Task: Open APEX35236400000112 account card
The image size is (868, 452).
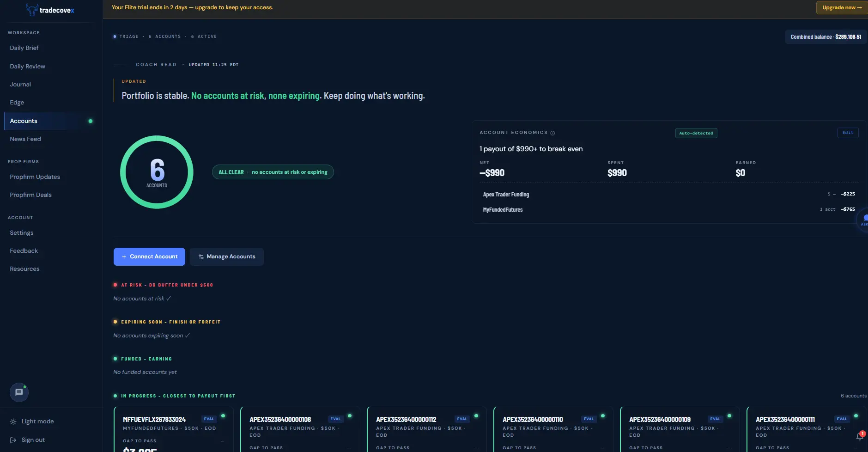Action: (x=427, y=429)
